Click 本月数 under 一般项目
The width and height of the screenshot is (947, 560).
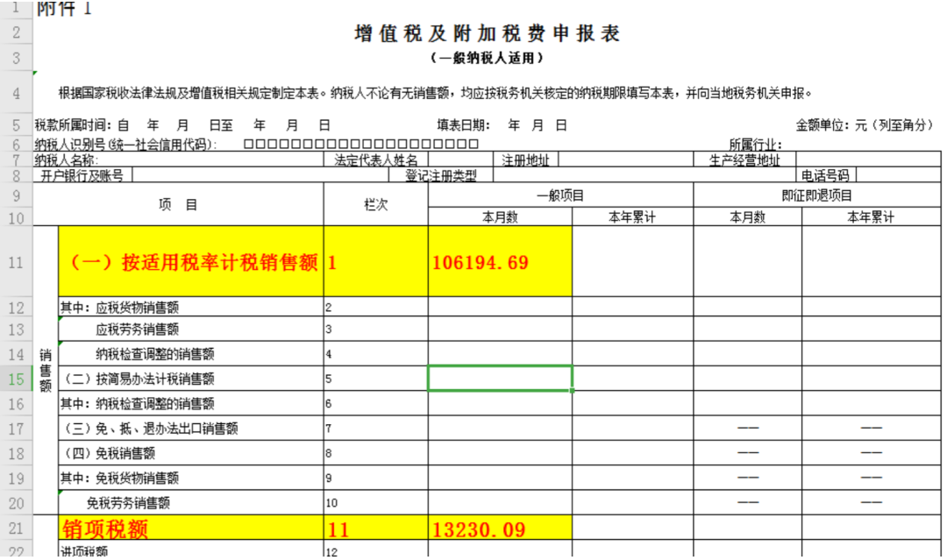point(500,217)
